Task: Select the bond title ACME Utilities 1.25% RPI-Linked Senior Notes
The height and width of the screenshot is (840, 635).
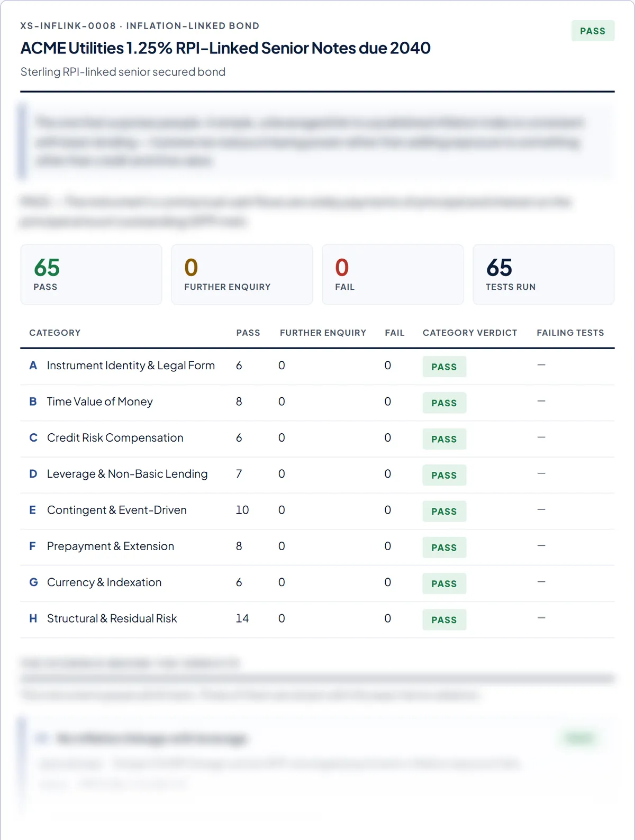Action: click(225, 48)
